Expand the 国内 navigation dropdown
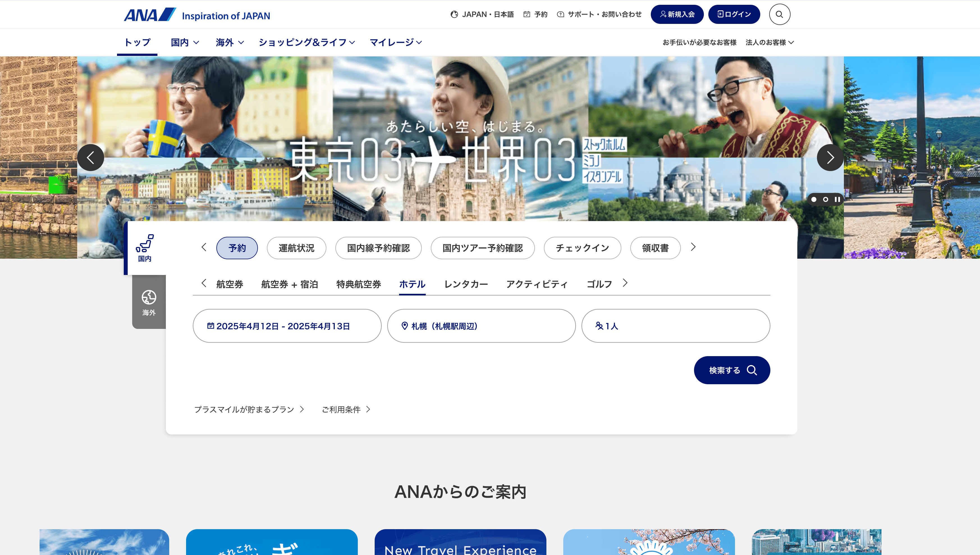Image resolution: width=980 pixels, height=555 pixels. (185, 42)
